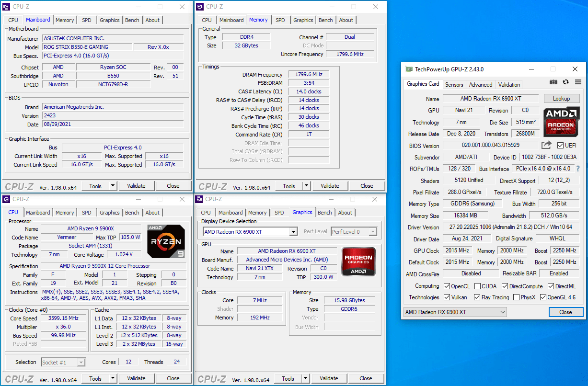Viewport: 588px width, 386px height.
Task: Click BIOS Version 2423 value
Action: 113,116
